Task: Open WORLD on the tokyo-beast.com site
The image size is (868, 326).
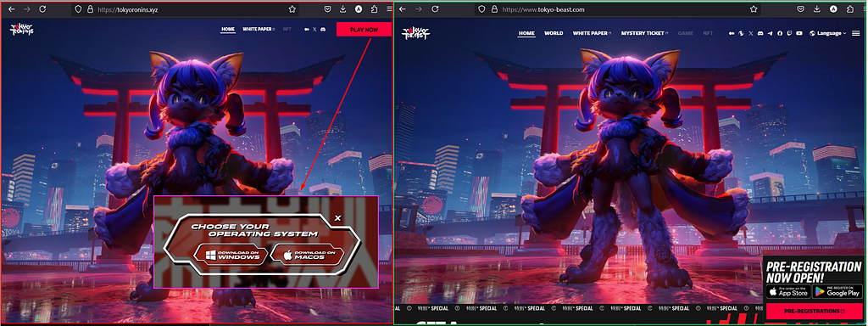Action: click(x=554, y=33)
